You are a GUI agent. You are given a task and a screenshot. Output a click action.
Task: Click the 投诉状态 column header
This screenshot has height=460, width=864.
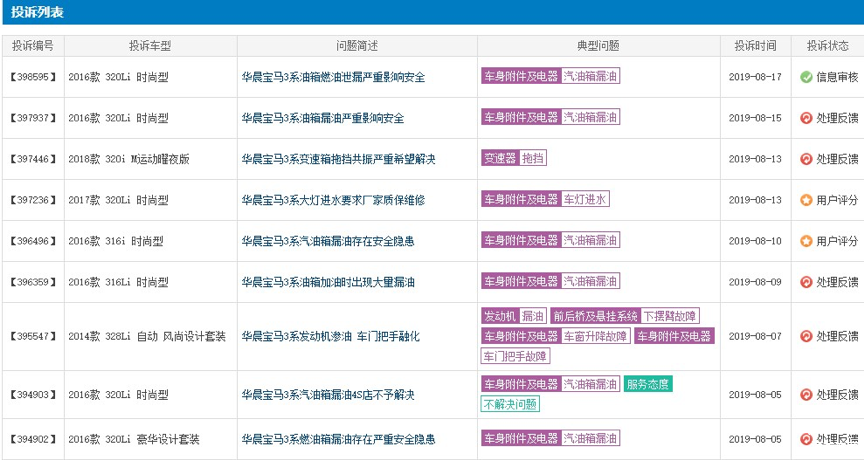(x=827, y=46)
